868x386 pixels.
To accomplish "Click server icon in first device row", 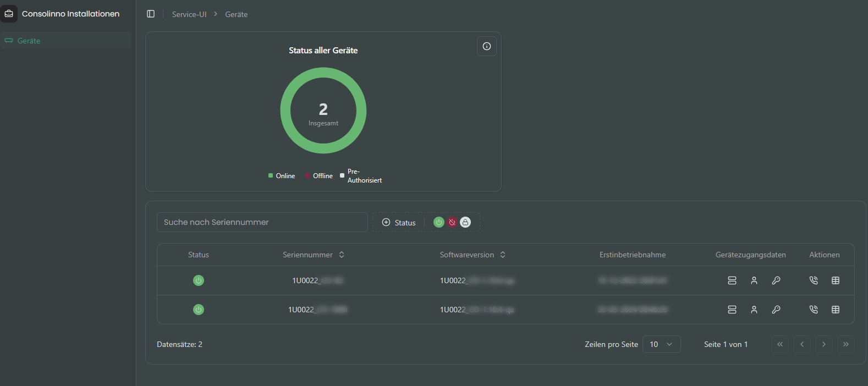I will click(x=732, y=280).
